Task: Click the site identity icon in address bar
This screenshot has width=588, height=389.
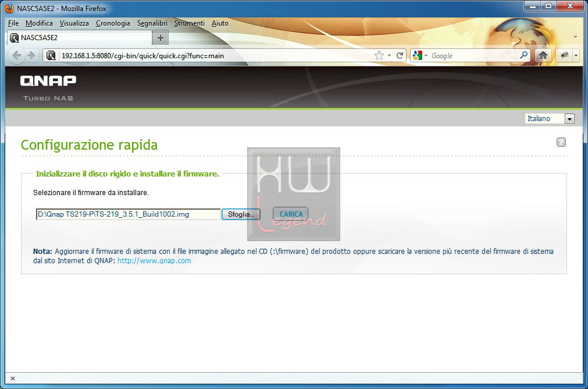Action: (x=51, y=55)
